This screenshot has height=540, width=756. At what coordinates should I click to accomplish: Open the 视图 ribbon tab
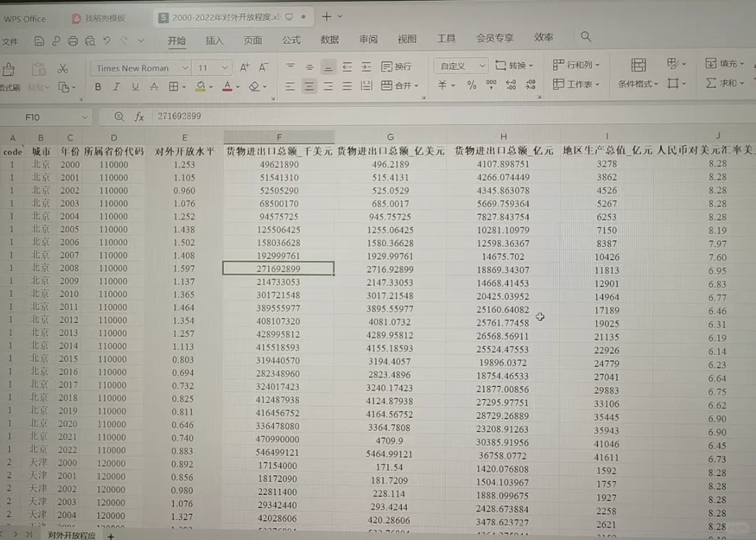[x=407, y=39]
